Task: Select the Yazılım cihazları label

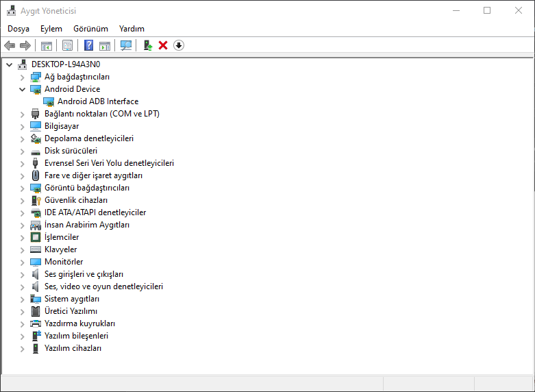Action: [x=73, y=348]
